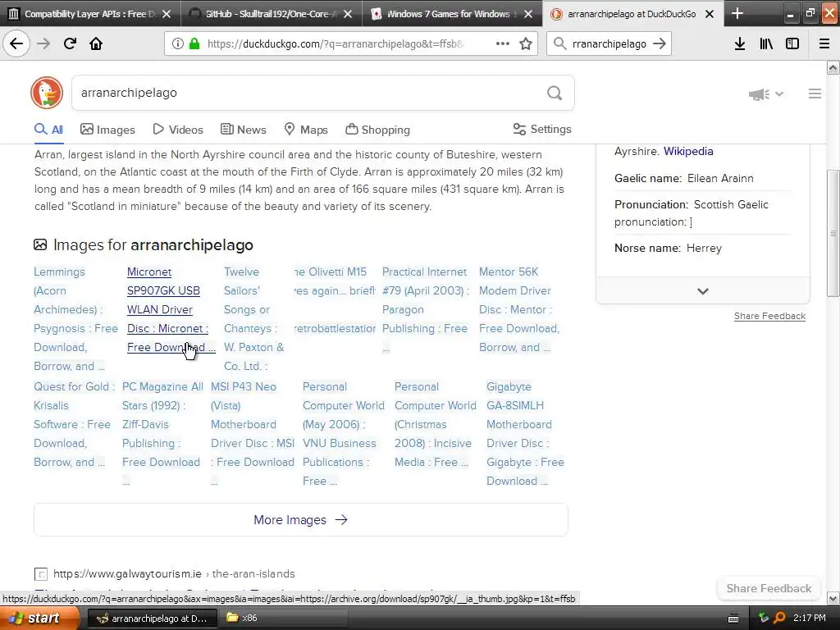Click Share Feedback link below info panel
This screenshot has width=840, height=630.
769,316
